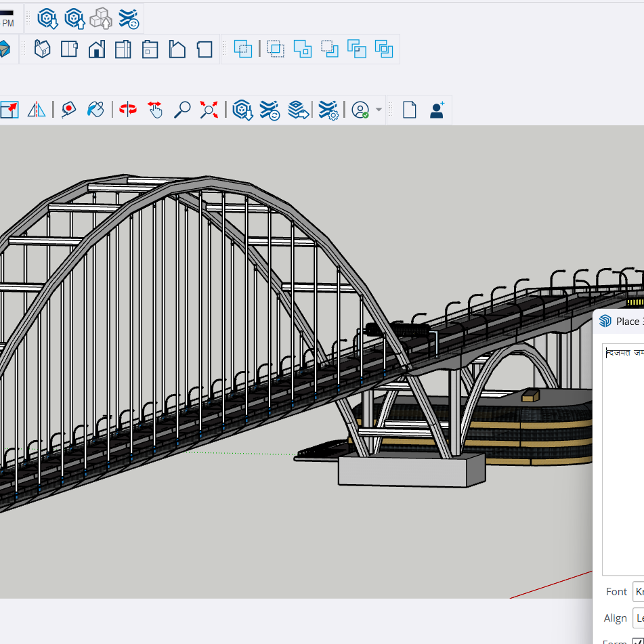Click the greyed Share Component icon
This screenshot has width=644, height=644.
(x=101, y=18)
